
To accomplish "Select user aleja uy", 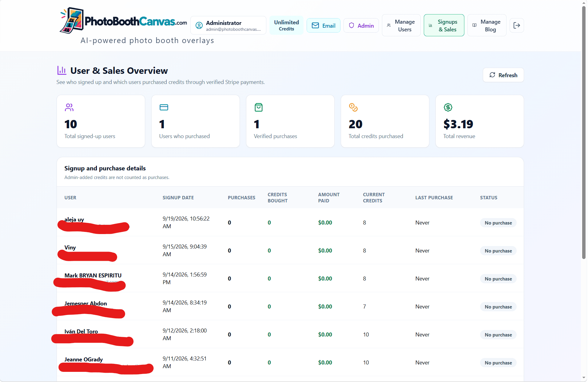I will coord(74,219).
